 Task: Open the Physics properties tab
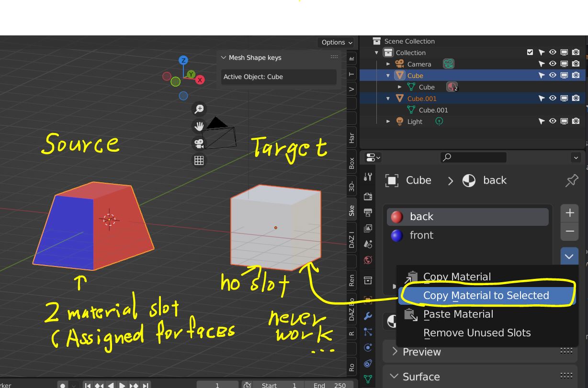[368, 347]
